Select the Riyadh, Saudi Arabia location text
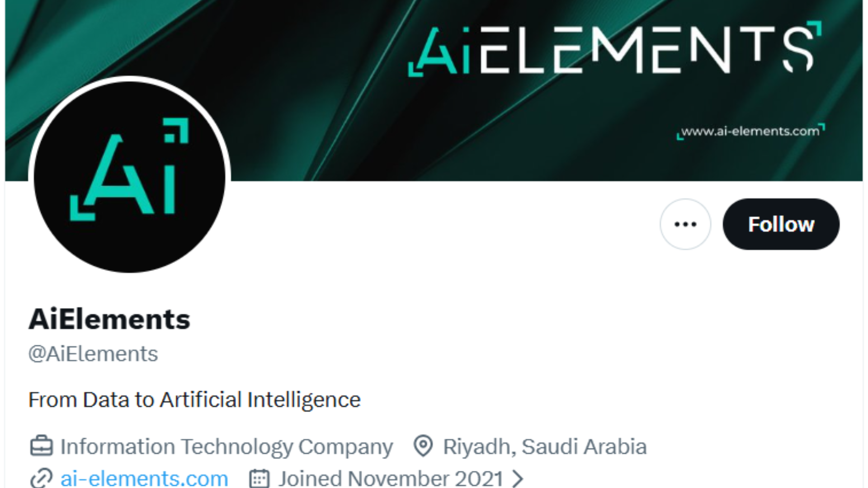Screen dimensions: 868x488 point(545,446)
